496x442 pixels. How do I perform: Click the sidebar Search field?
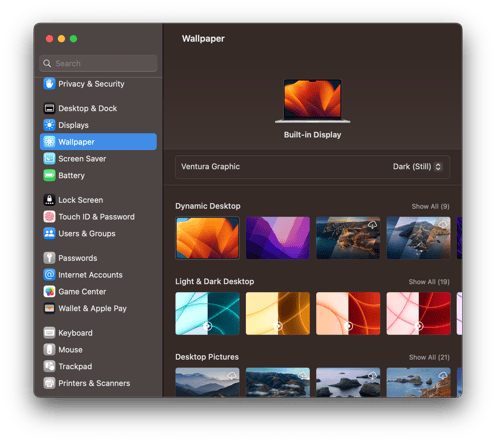pos(98,63)
